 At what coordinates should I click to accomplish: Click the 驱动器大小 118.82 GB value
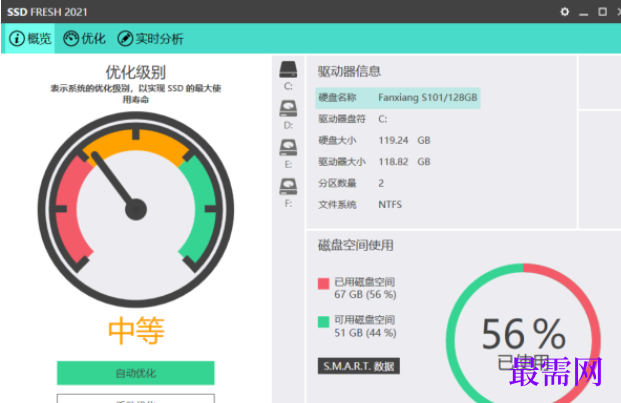pos(404,162)
